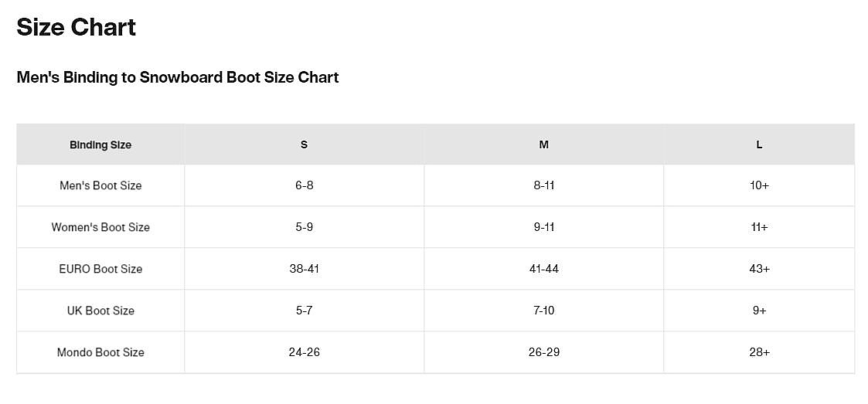
Task: Click the 41-44 EURO size cell
Action: tap(544, 269)
